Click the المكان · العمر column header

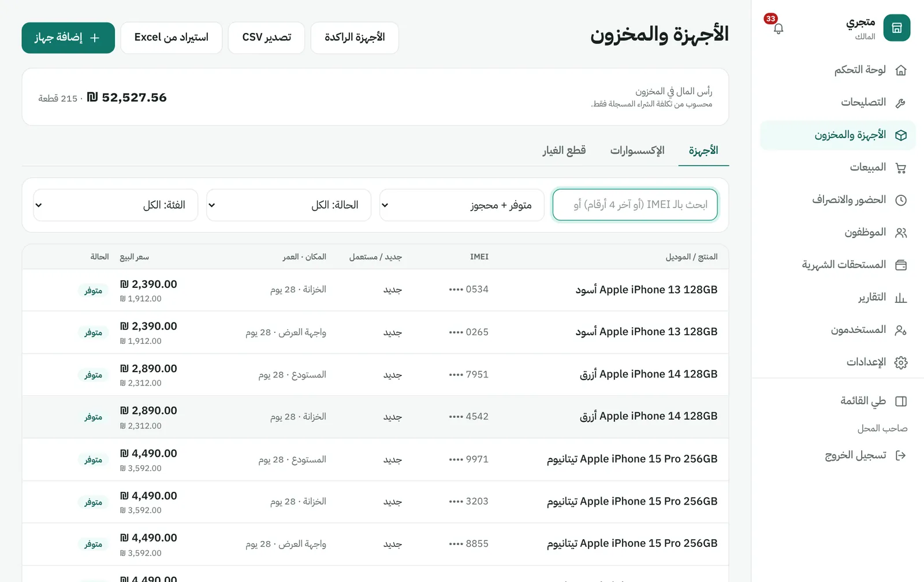(304, 257)
